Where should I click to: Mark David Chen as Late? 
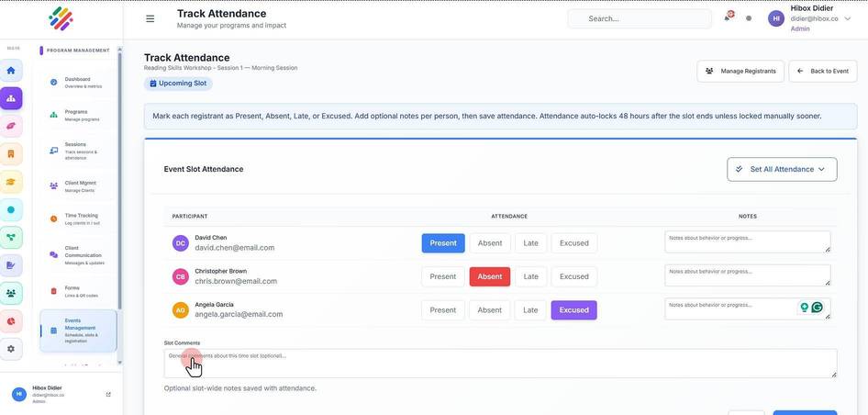pyautogui.click(x=531, y=242)
